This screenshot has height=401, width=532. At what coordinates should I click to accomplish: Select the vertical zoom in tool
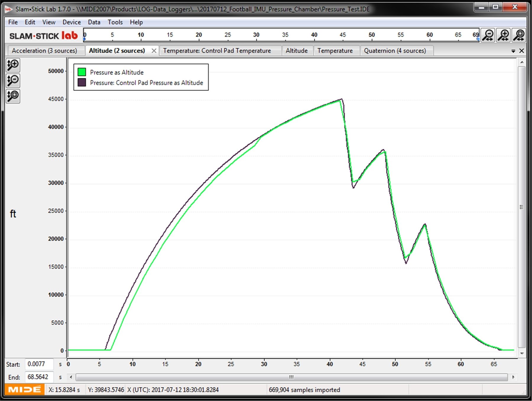pos(13,65)
